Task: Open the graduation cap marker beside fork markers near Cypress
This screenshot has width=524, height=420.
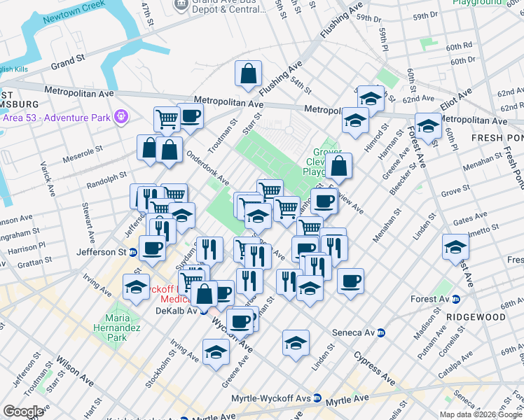Action: [x=310, y=290]
